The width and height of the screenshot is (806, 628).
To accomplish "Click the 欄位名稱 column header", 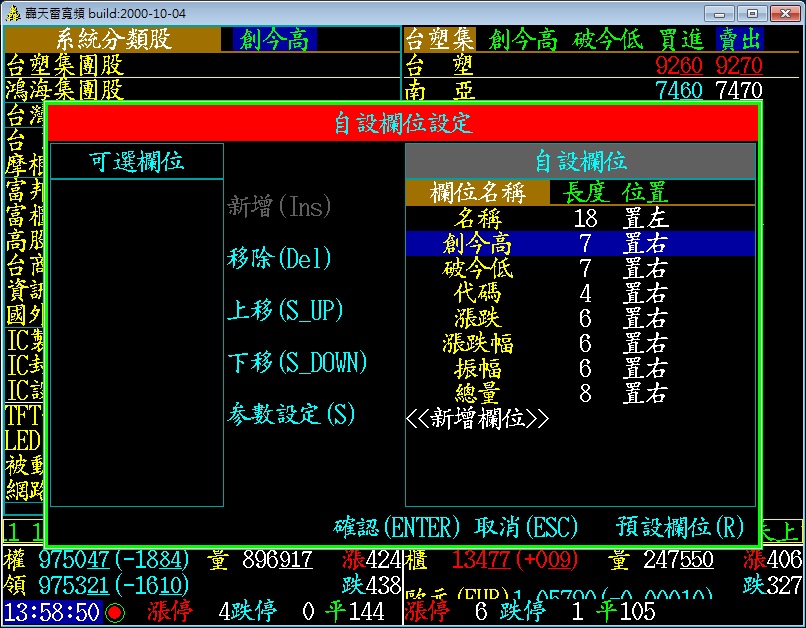I will pyautogui.click(x=478, y=192).
